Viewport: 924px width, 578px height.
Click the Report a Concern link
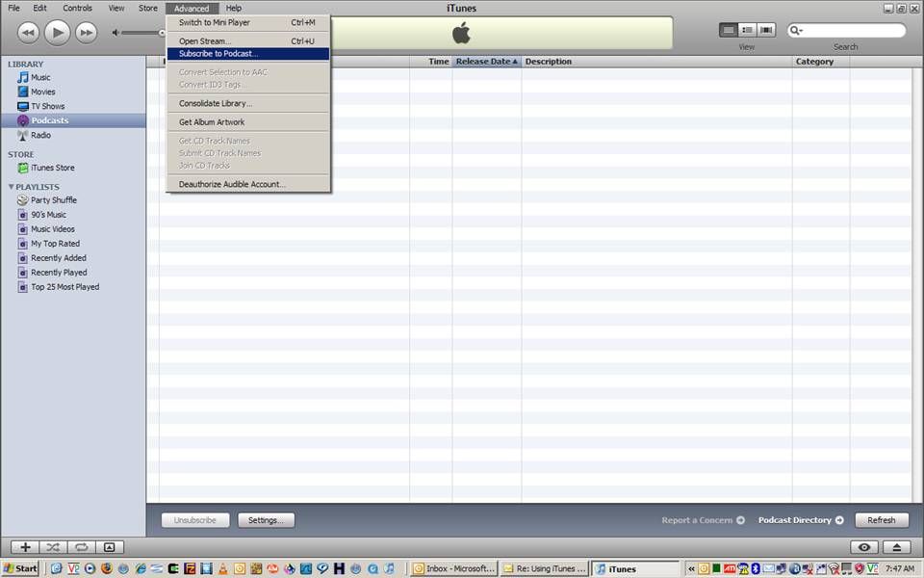click(703, 520)
